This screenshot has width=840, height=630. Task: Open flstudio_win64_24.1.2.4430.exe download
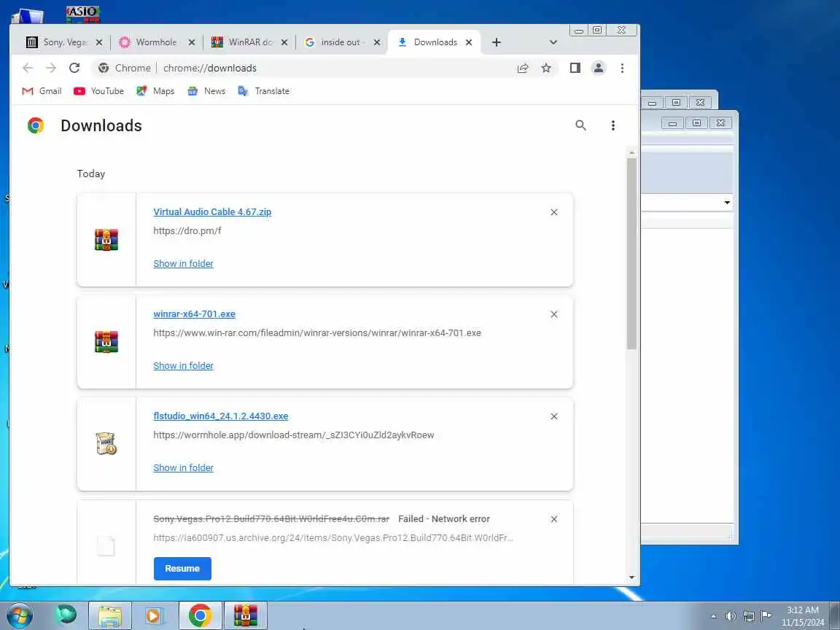point(221,416)
